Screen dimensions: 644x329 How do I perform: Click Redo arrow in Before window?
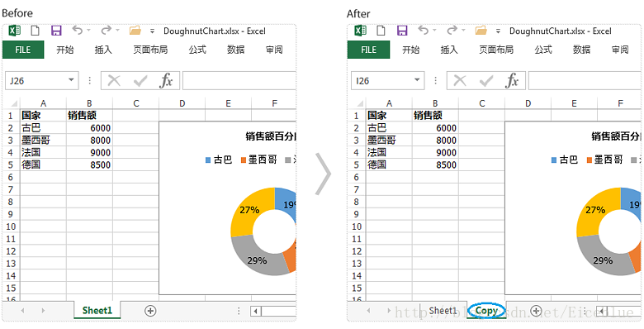tap(106, 30)
